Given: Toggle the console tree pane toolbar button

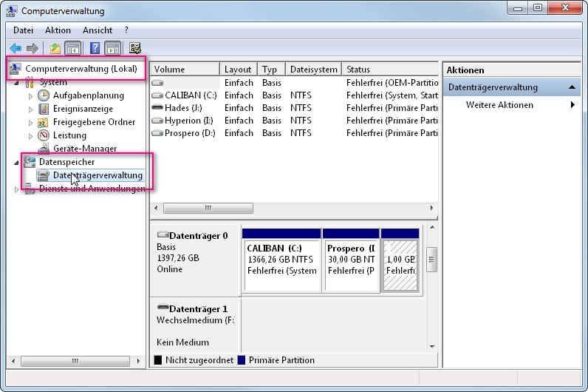Looking at the screenshot, I should coord(73,49).
